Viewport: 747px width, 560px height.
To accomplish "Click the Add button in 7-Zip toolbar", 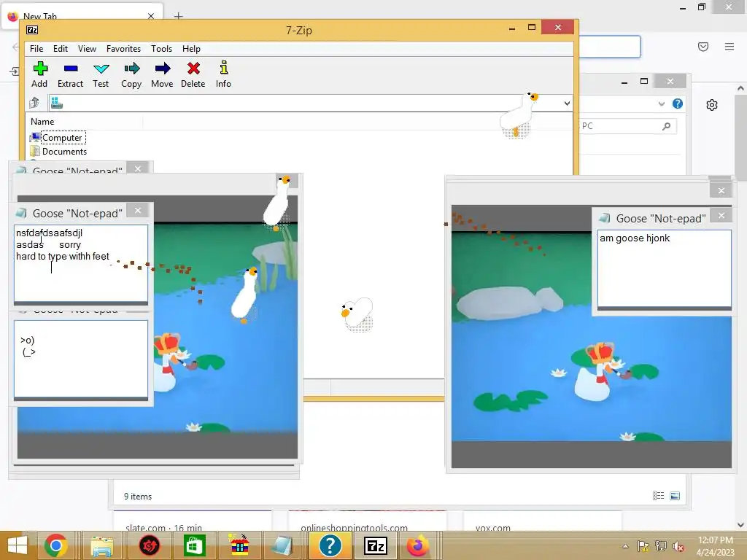I will [x=39, y=74].
